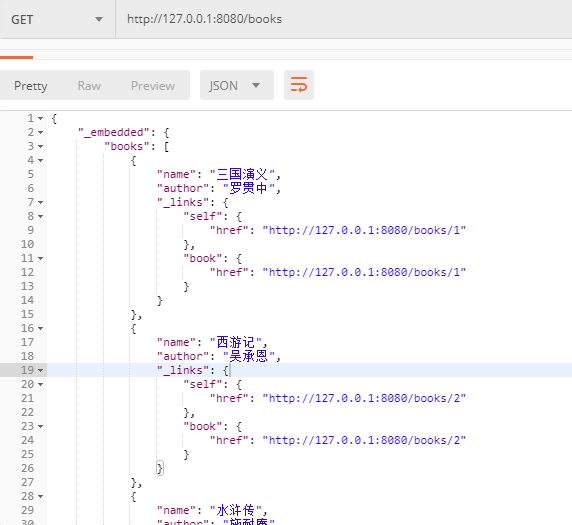Collapse the second book object at line 16
Image resolution: width=572 pixels, height=525 pixels.
pos(40,328)
